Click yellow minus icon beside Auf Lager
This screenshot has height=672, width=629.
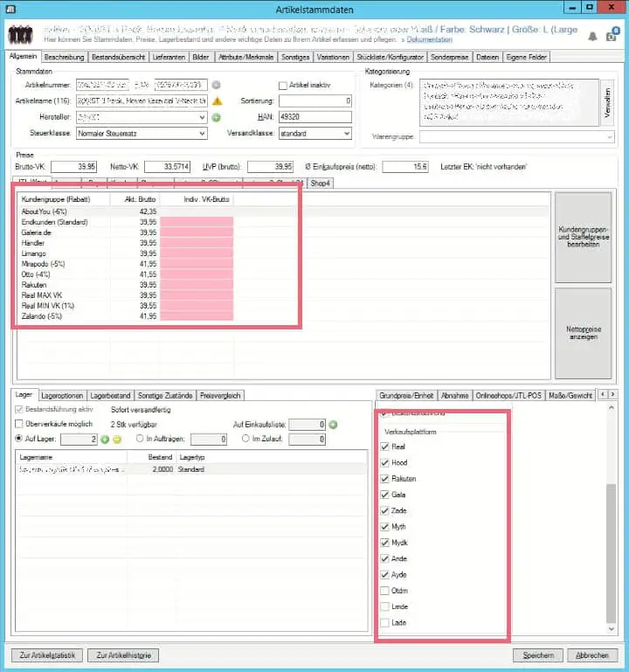[117, 439]
